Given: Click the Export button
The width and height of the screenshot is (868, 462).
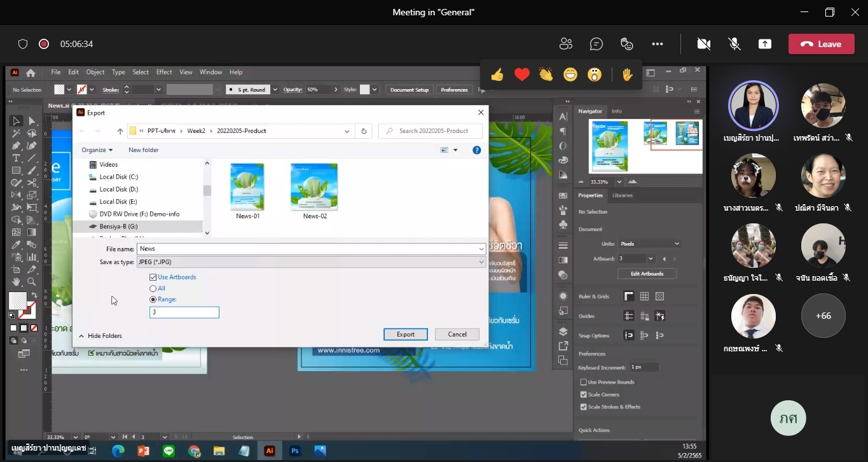Looking at the screenshot, I should coord(406,334).
